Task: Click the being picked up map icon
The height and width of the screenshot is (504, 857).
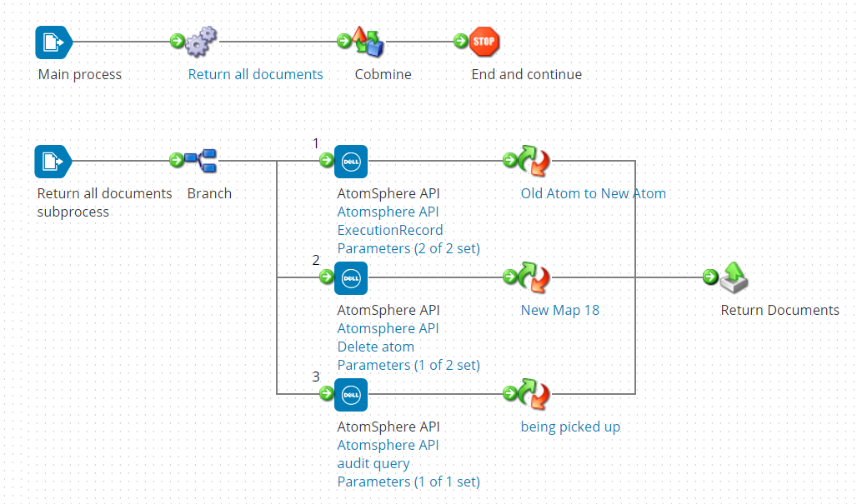Action: (534, 394)
